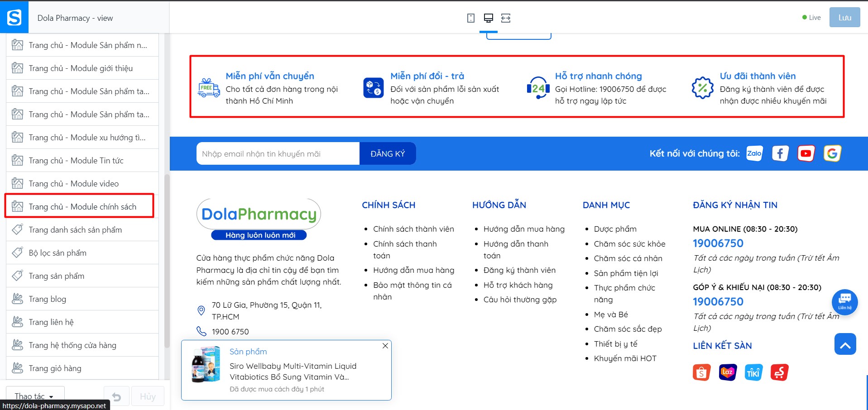Open Trang liên hệ settings

(82, 322)
